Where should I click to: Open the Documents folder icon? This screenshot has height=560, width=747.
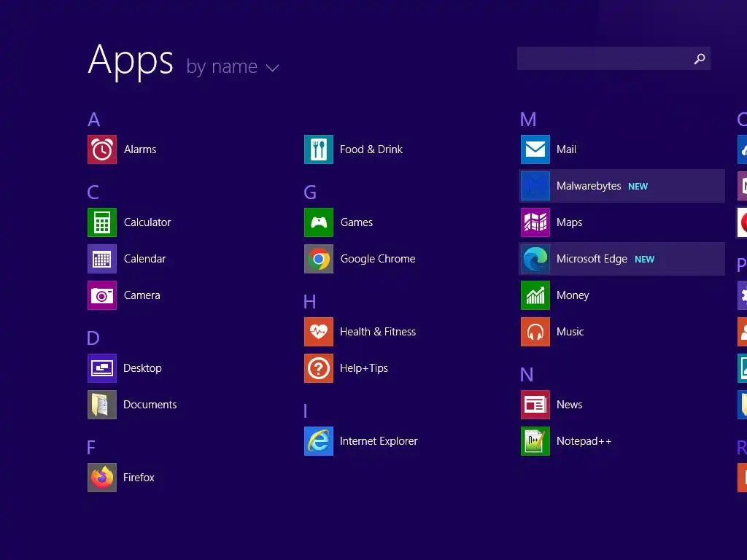click(x=102, y=405)
